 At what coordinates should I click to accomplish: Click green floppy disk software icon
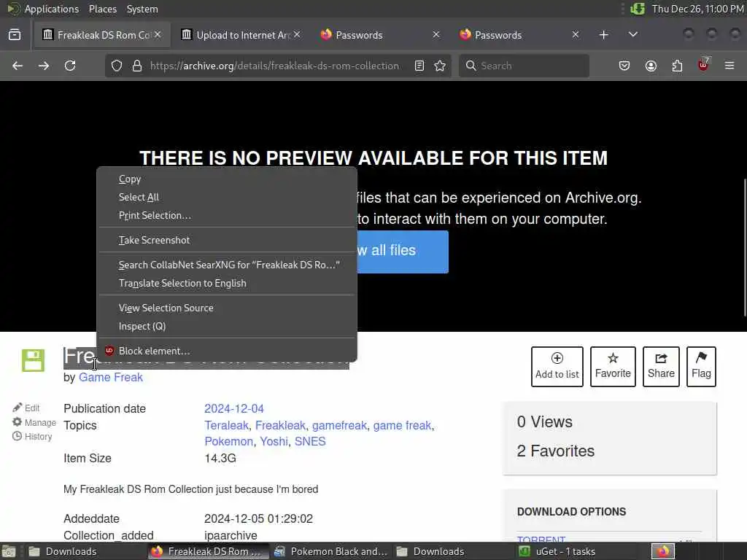[33, 360]
